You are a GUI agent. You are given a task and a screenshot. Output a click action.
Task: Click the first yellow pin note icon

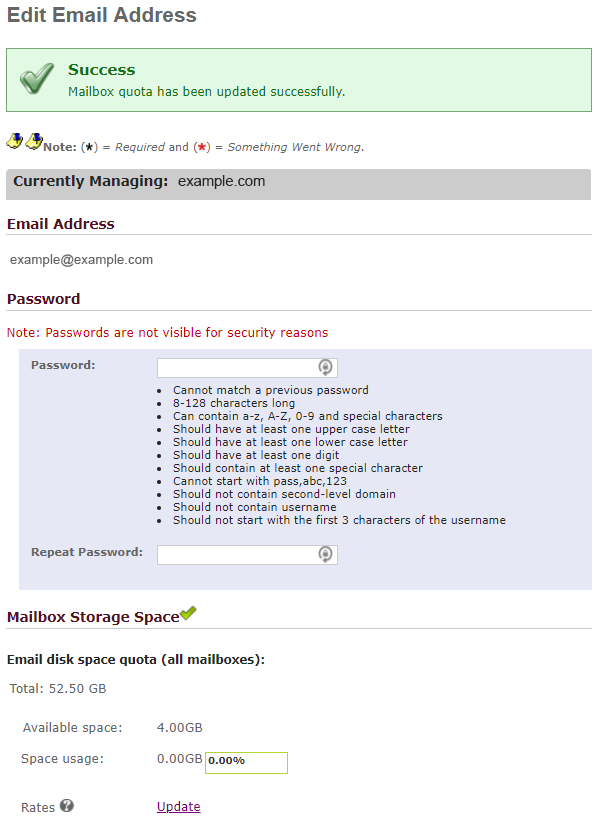[x=15, y=141]
